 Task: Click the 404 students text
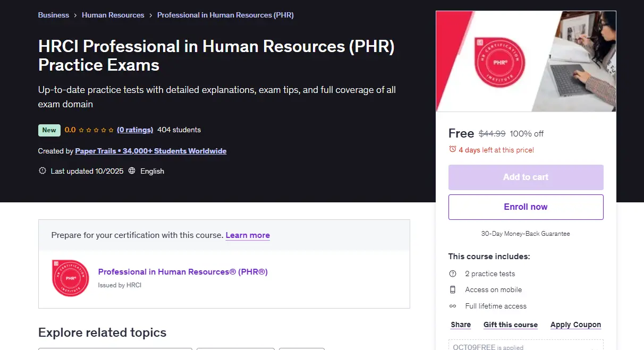tap(179, 130)
